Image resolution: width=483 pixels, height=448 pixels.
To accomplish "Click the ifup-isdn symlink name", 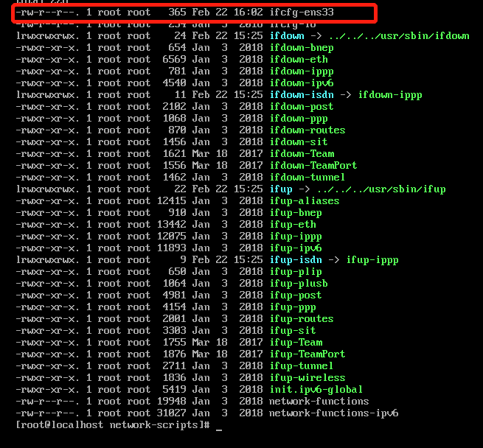I will pyautogui.click(x=296, y=260).
